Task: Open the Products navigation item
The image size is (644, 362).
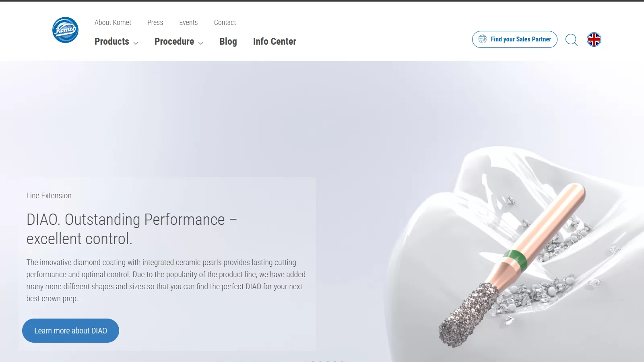Action: coord(112,41)
